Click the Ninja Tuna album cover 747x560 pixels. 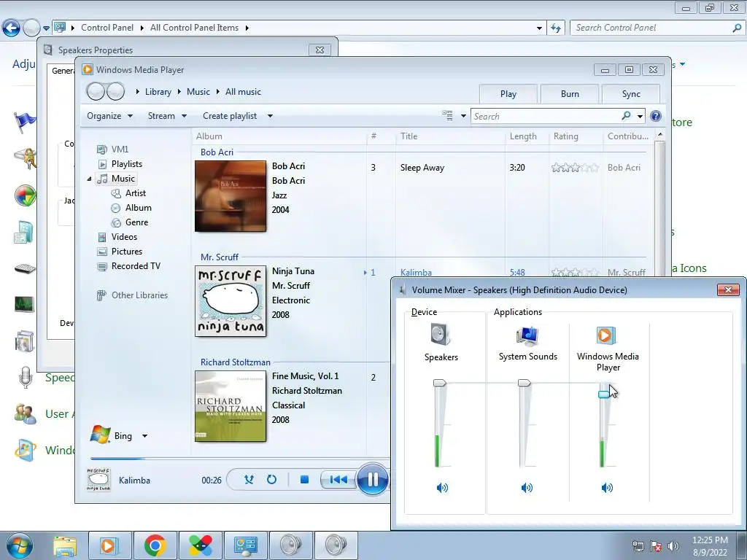pyautogui.click(x=231, y=301)
